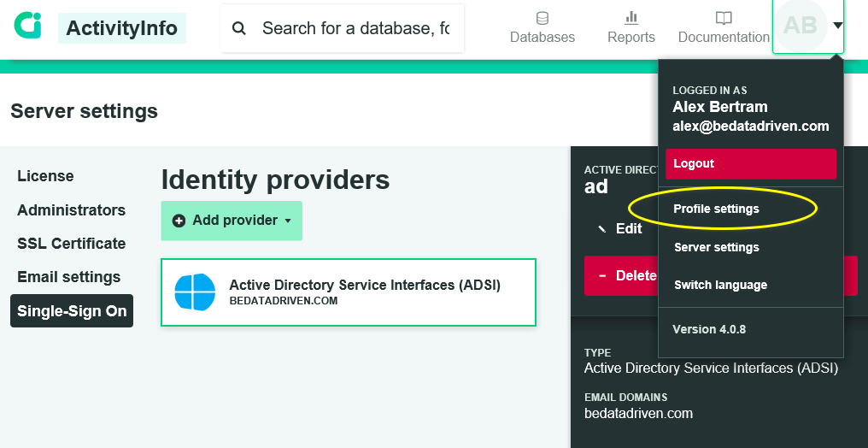Expand the Add provider dropdown
The width and height of the screenshot is (868, 448).
(x=232, y=221)
